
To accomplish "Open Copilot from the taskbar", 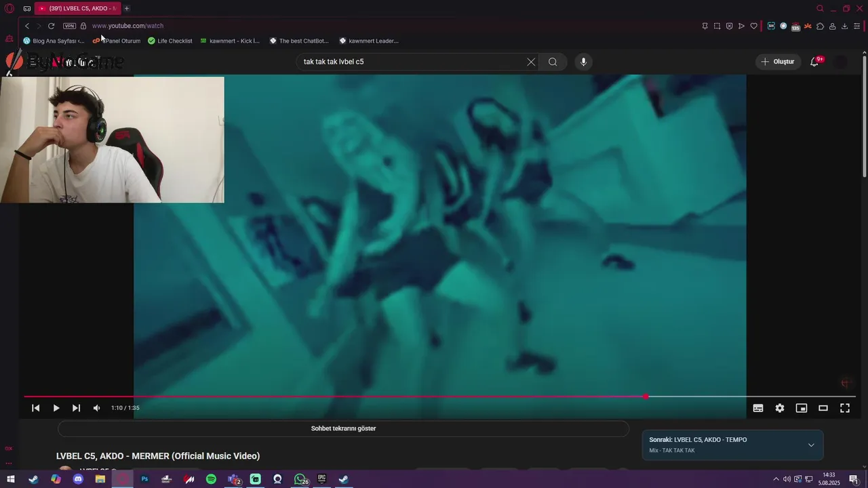I will coord(56,479).
